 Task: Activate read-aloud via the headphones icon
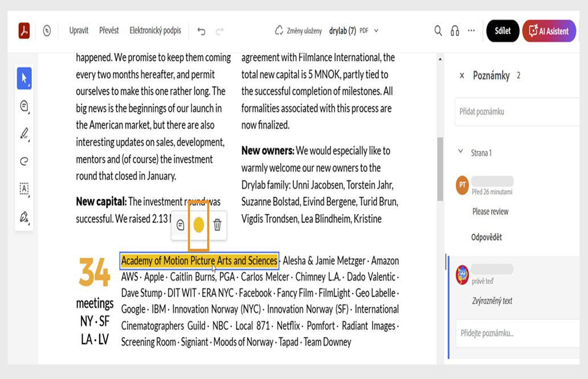[x=455, y=31]
